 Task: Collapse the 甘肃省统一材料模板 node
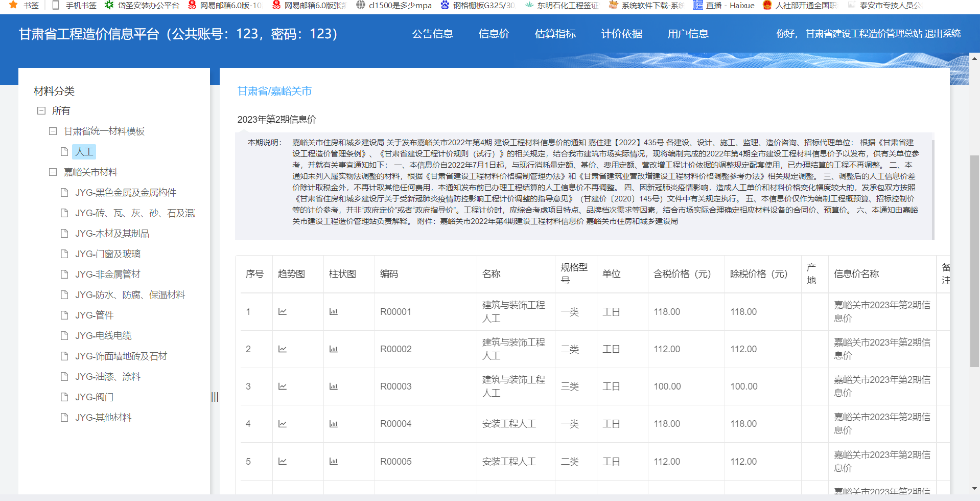(x=53, y=131)
